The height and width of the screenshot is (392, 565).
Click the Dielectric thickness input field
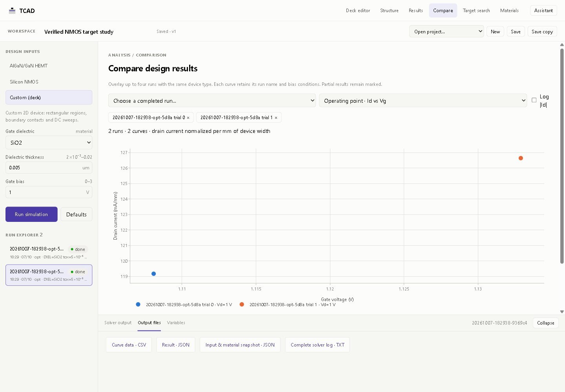pos(49,168)
